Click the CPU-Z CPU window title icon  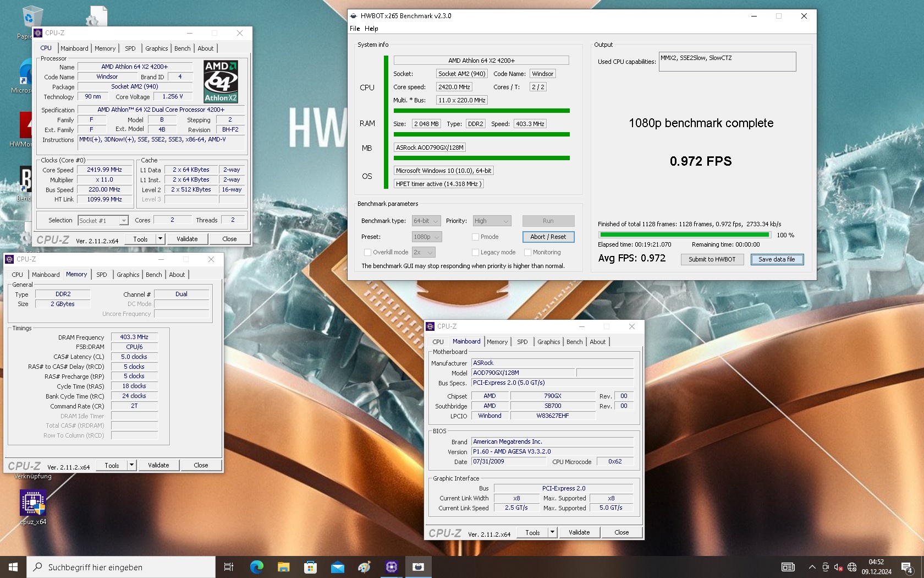[38, 33]
